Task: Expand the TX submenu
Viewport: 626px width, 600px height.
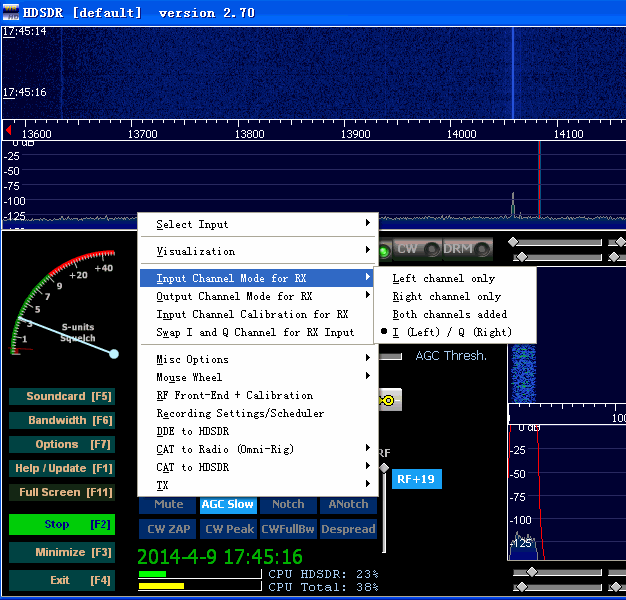Action: [x=258, y=485]
